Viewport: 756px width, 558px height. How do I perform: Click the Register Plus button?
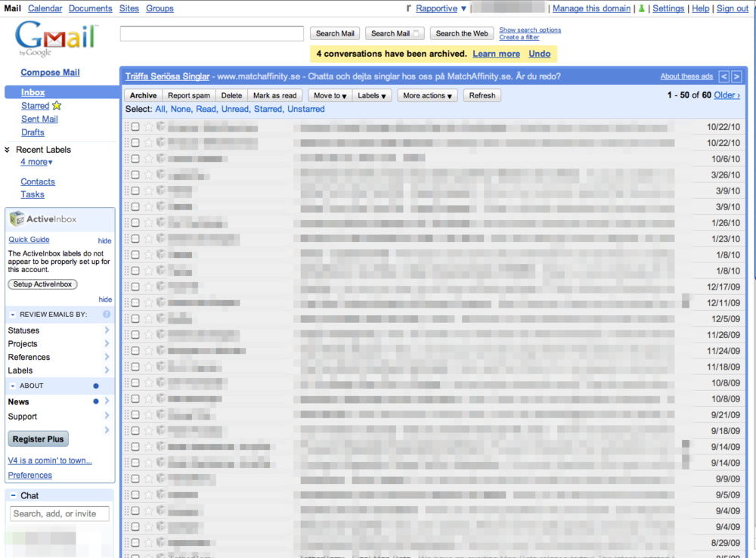(38, 439)
